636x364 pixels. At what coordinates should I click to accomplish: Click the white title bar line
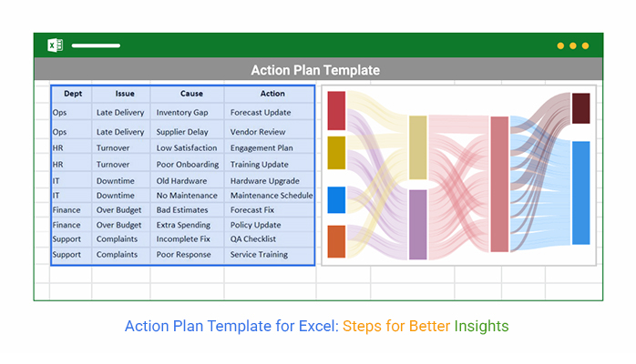click(96, 45)
